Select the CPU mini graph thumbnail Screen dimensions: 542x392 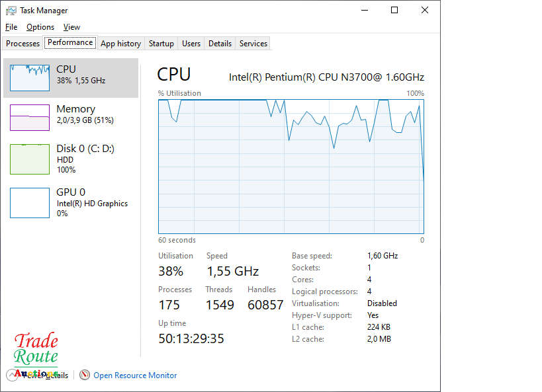[x=30, y=78]
